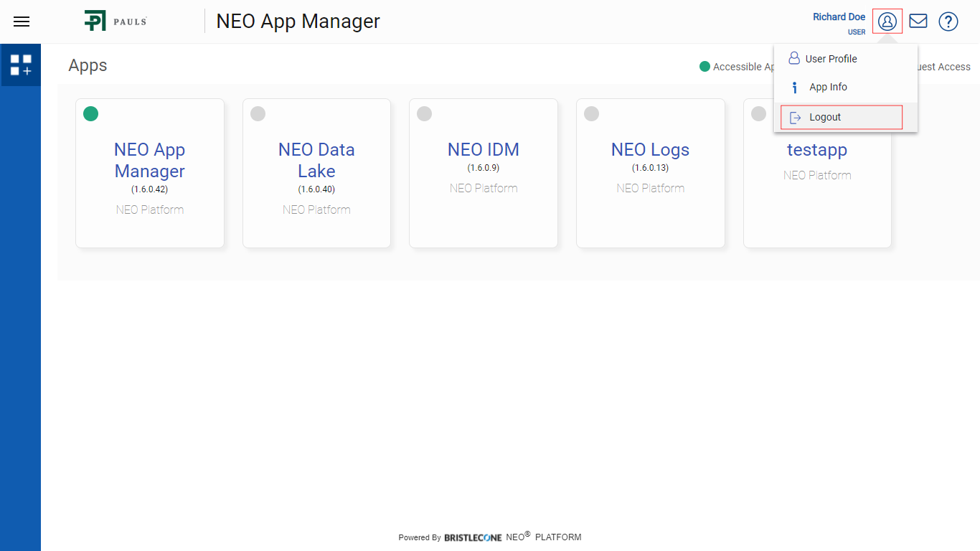This screenshot has height=551, width=980.
Task: Click the Logout arrow icon
Action: tap(795, 118)
